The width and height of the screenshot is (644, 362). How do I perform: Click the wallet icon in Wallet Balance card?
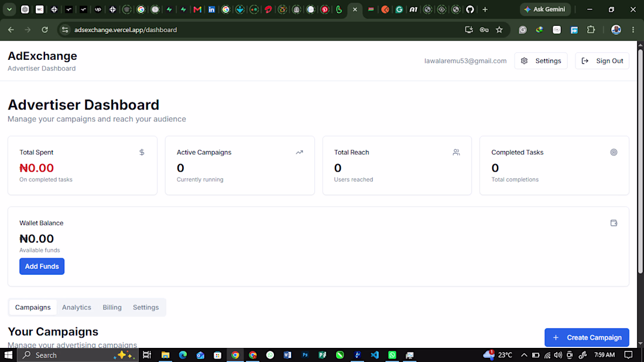[x=614, y=223]
